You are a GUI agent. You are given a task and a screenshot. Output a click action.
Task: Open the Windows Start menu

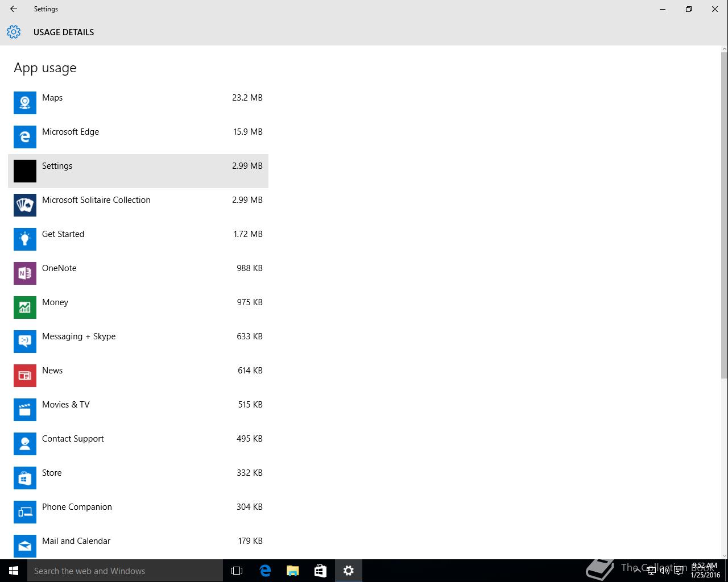(14, 571)
